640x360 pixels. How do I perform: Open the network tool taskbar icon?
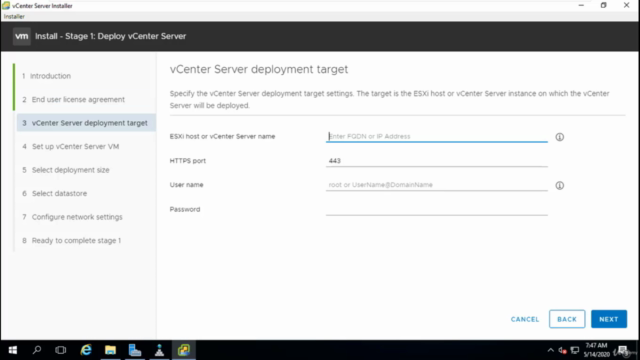point(159,350)
